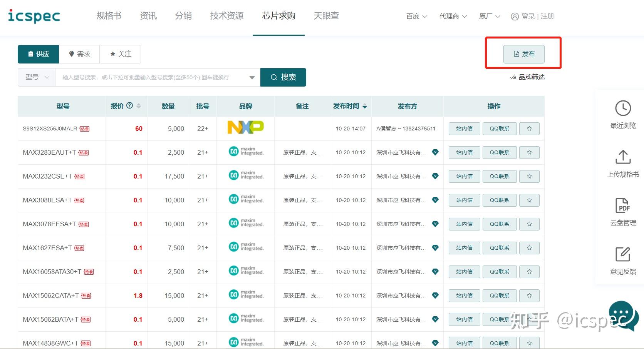Viewport: 644px width, 349px height.
Task: Open 意见反馈 feedback panel icon
Action: point(623,254)
